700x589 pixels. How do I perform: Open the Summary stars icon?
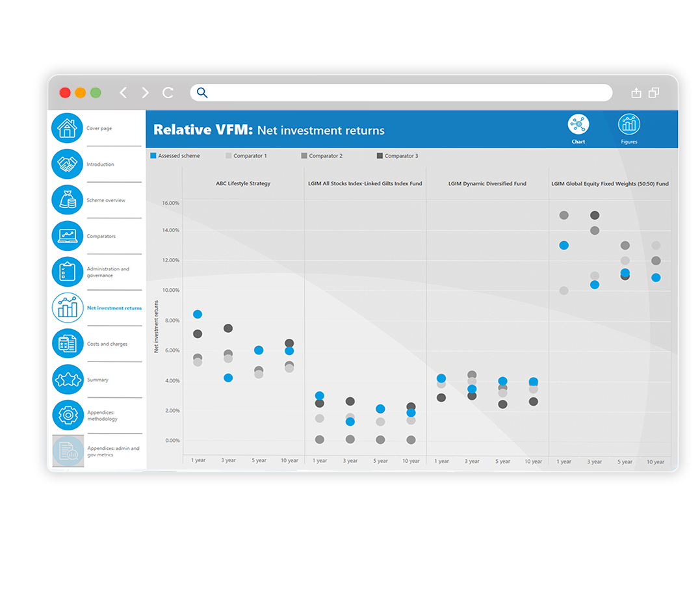tap(67, 380)
